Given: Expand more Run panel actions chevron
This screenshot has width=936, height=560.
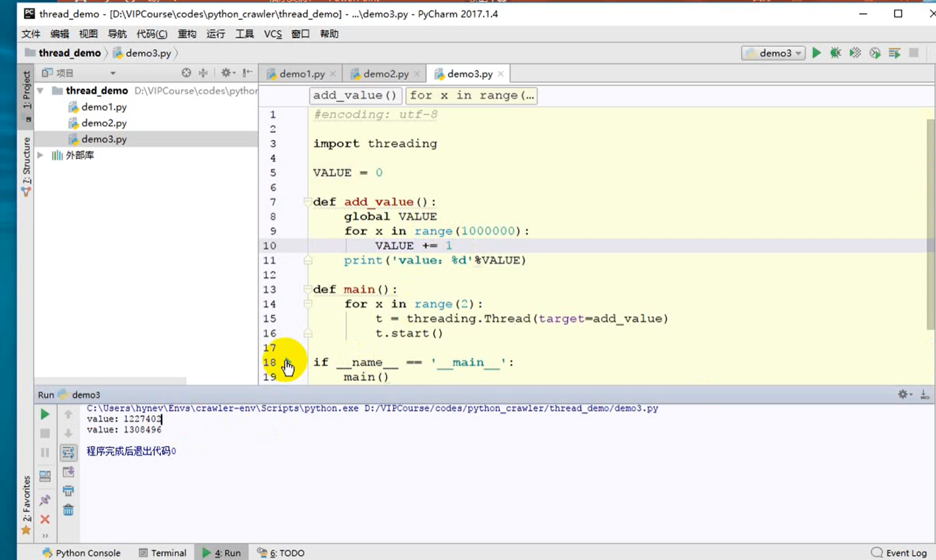Looking at the screenshot, I should click(45, 535).
